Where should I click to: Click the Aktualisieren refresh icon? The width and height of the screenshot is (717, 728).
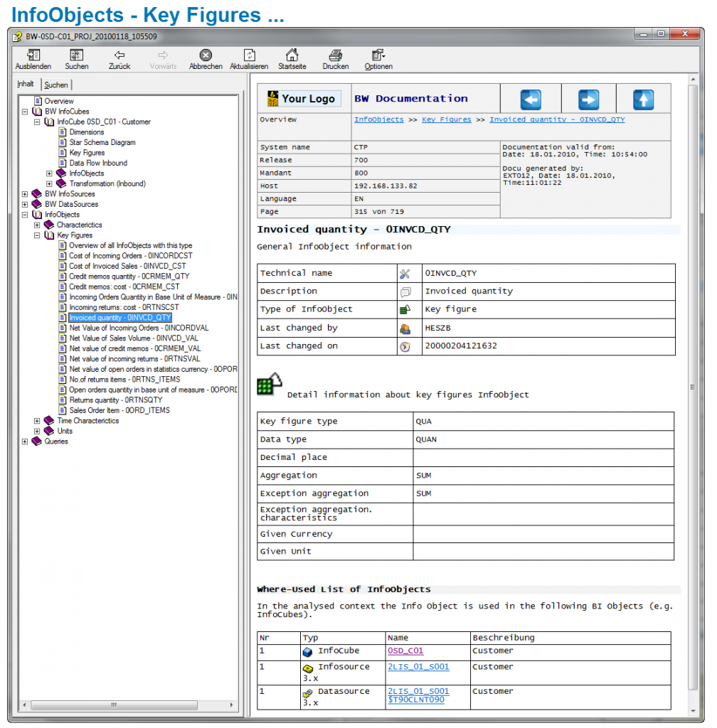click(x=249, y=55)
